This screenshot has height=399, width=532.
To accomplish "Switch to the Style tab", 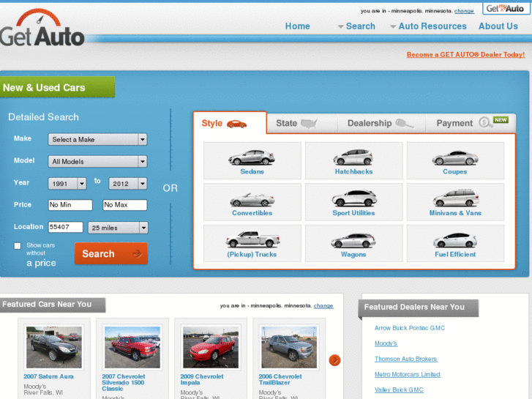I will [x=230, y=123].
